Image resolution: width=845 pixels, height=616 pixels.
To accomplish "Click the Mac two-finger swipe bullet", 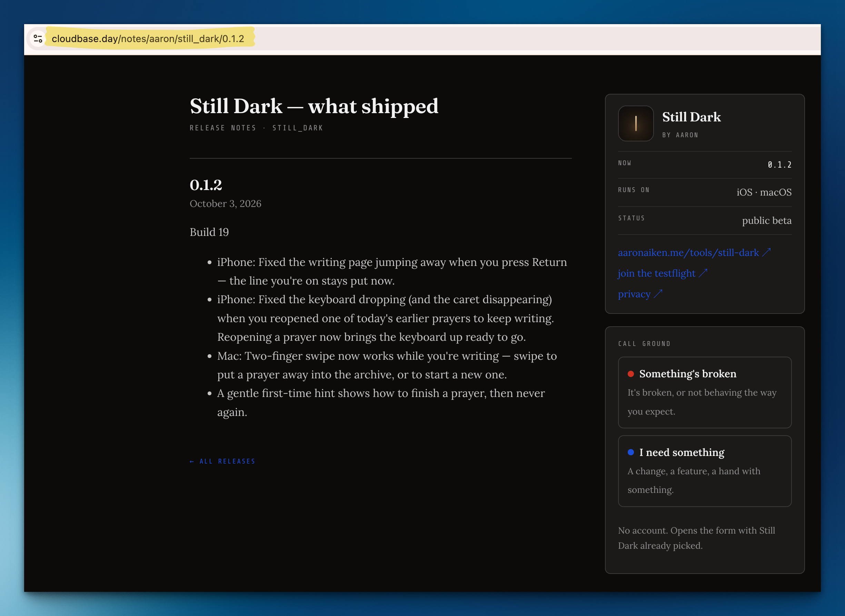I will [387, 365].
